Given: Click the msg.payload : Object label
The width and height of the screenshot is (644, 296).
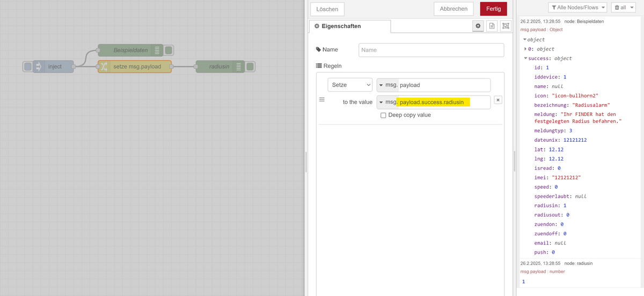Looking at the screenshot, I should coord(541,30).
